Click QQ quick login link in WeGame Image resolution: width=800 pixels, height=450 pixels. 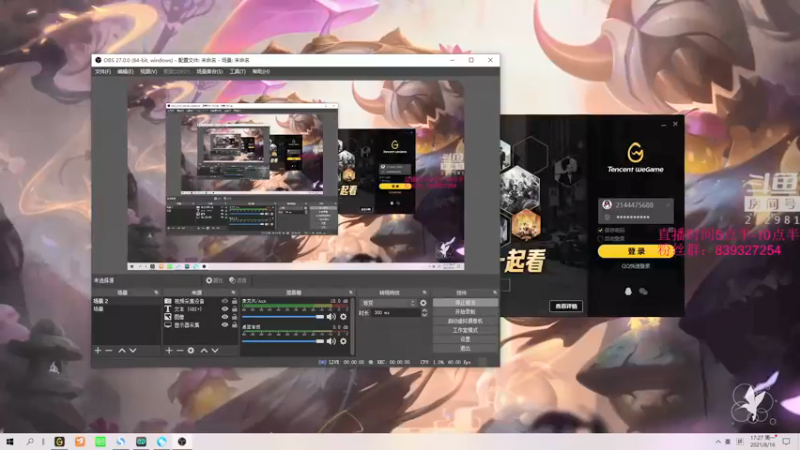tap(636, 266)
